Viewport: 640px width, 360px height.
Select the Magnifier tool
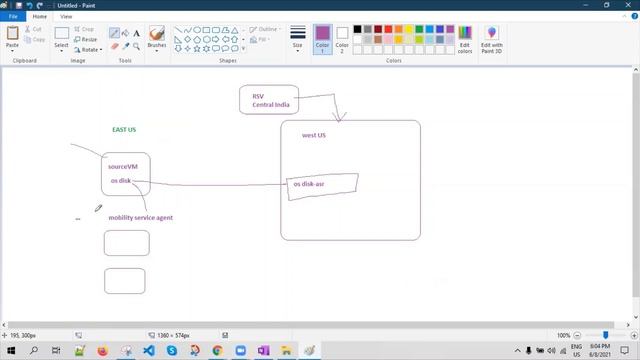136,46
